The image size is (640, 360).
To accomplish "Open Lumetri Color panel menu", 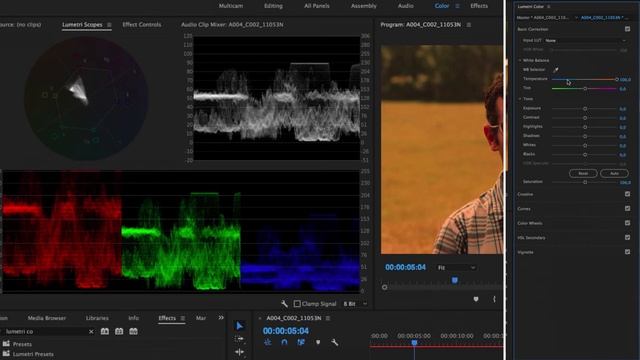I will coord(549,7).
